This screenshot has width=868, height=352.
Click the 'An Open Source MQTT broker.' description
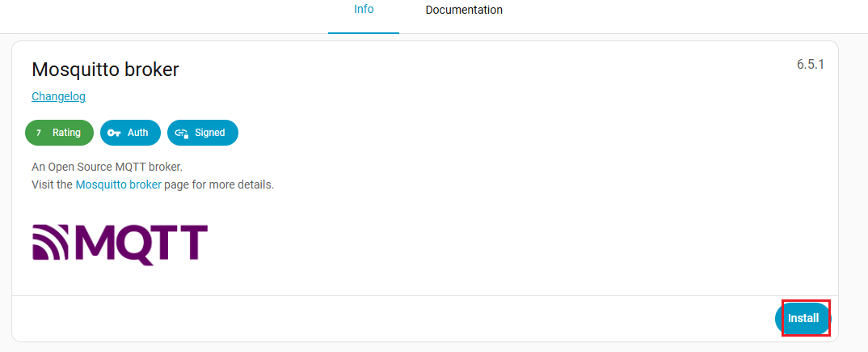[x=107, y=167]
